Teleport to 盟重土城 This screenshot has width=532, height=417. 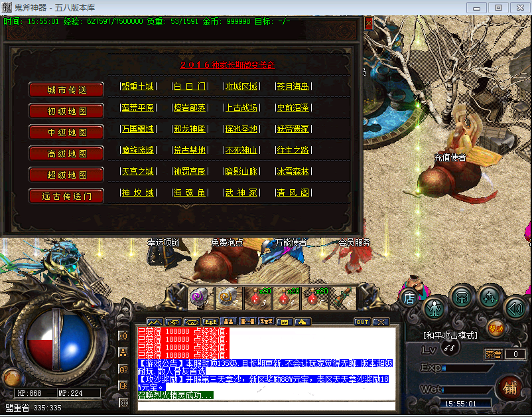coord(138,86)
